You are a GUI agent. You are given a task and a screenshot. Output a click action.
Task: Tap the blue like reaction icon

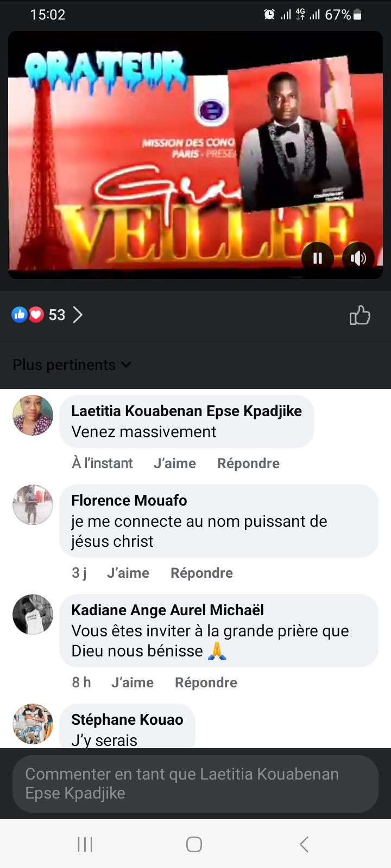tap(20, 315)
